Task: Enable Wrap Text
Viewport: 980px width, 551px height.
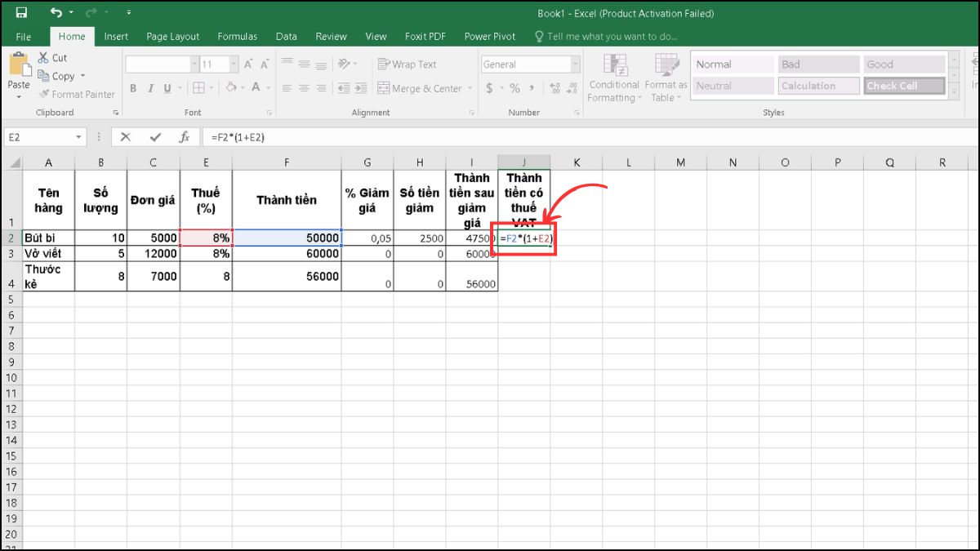Action: point(407,64)
